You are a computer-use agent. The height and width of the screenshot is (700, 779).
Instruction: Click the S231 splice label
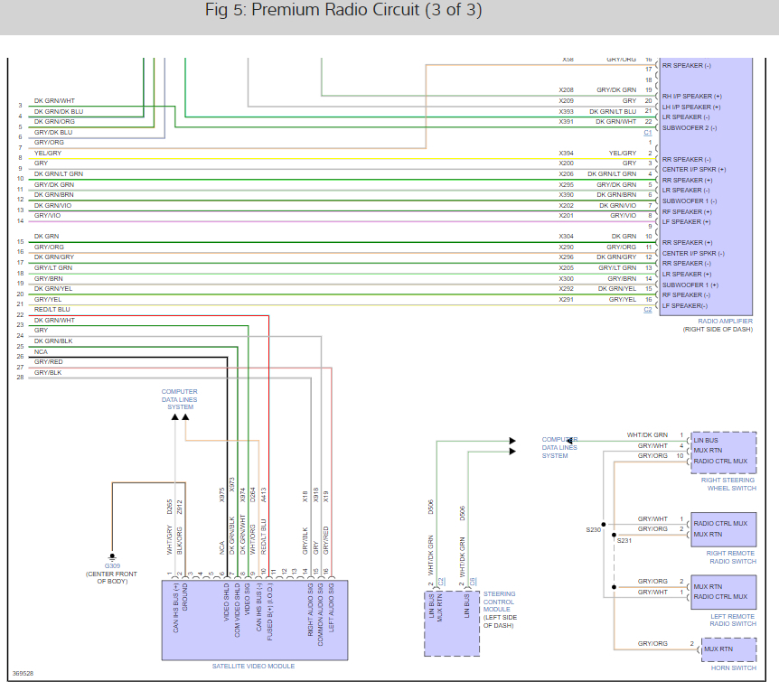[x=624, y=541]
